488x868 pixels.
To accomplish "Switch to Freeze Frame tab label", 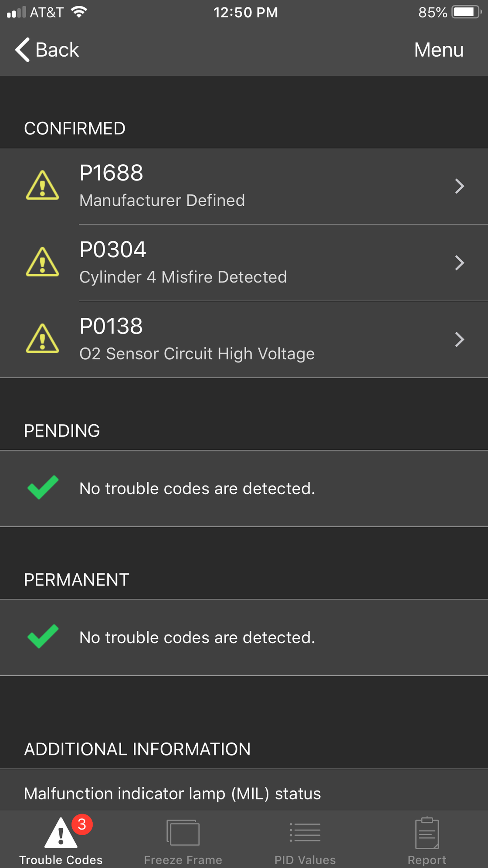I will (183, 860).
